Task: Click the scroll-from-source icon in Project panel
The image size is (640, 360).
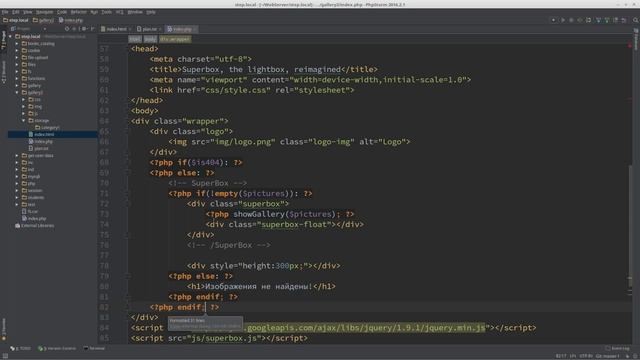Action: click(x=67, y=29)
